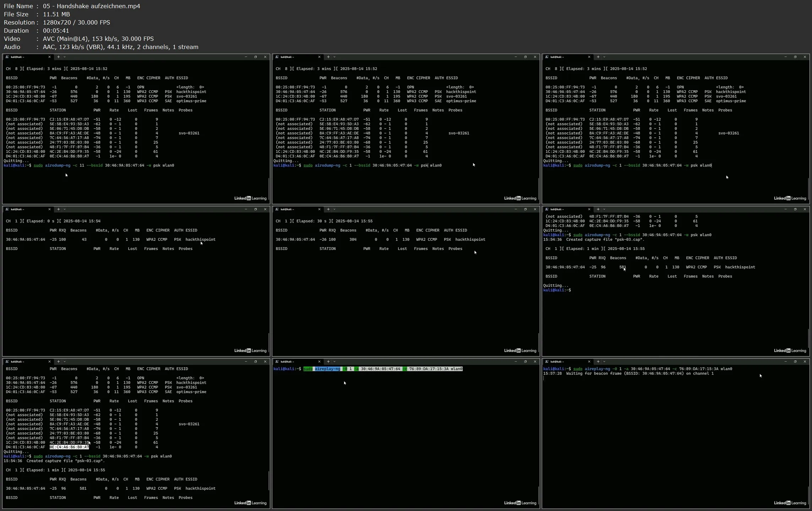
Task: Open the tab options dropdown in top-left terminal
Action: click(x=65, y=57)
